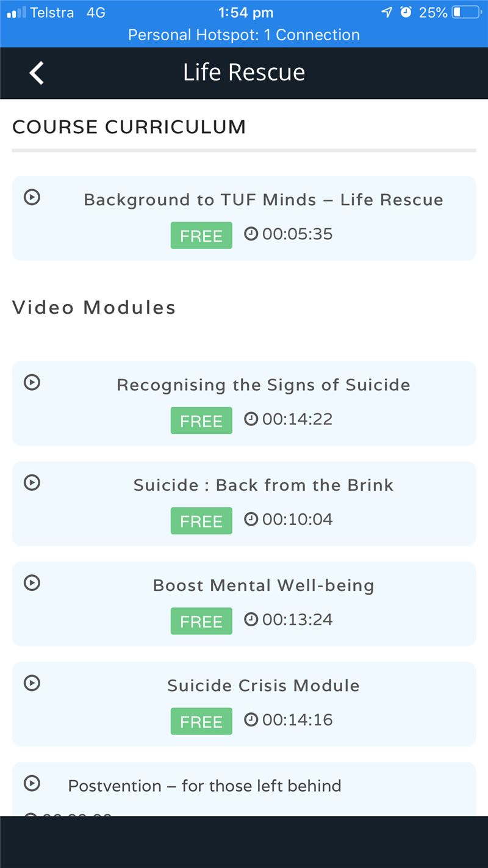Open Suicide : Back from the Brink module
The width and height of the screenshot is (488, 868).
(264, 485)
